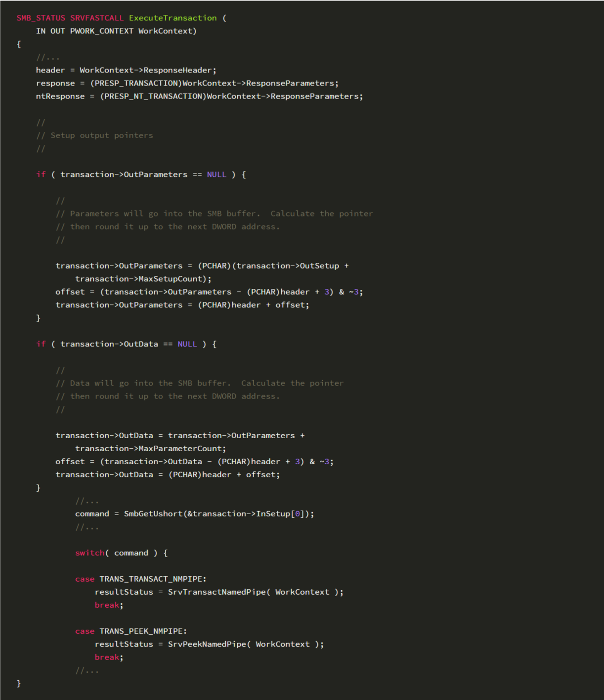Click the line 'transaction->OutData = (PCHAR)header + offset;'
The width and height of the screenshot is (604, 700).
(x=168, y=474)
